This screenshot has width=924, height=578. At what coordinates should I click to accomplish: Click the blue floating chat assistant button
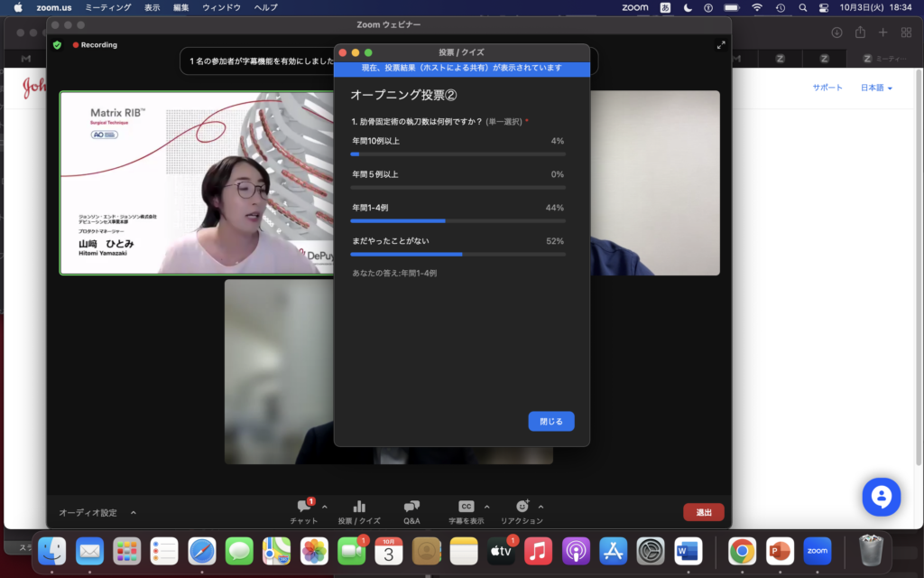(x=881, y=497)
